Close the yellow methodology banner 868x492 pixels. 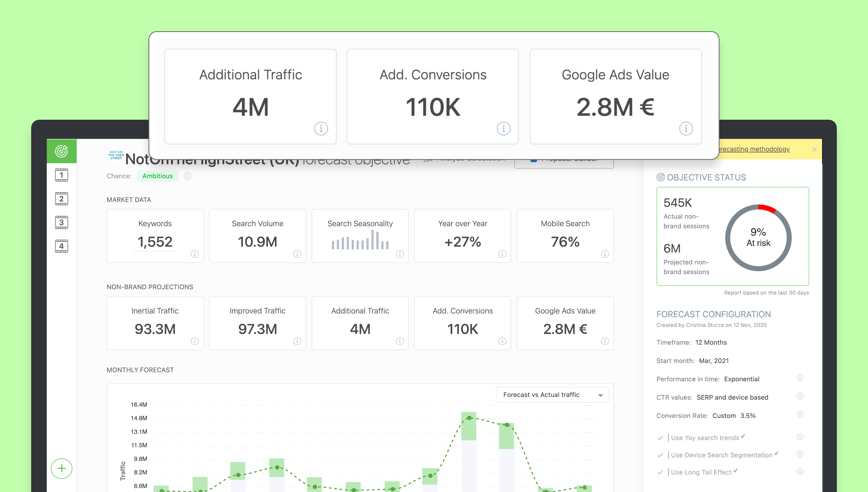[815, 149]
